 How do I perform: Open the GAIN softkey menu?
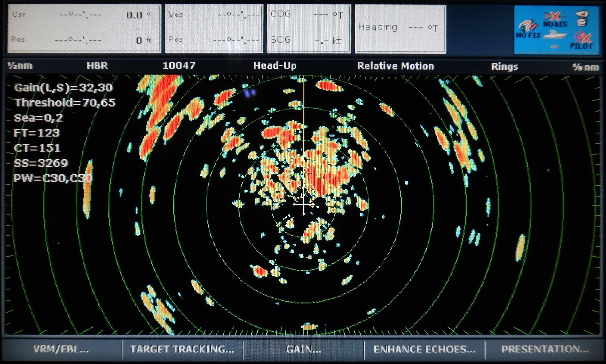[x=303, y=349]
